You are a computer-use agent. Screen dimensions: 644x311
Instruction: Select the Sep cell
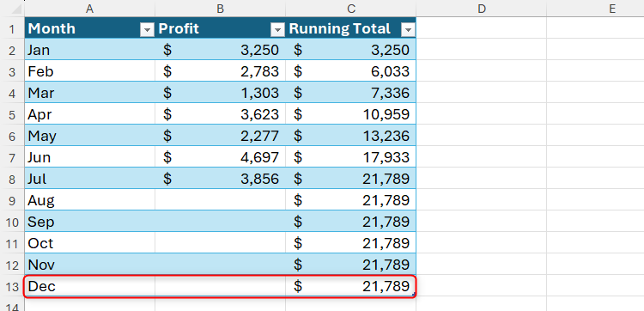[x=89, y=222]
